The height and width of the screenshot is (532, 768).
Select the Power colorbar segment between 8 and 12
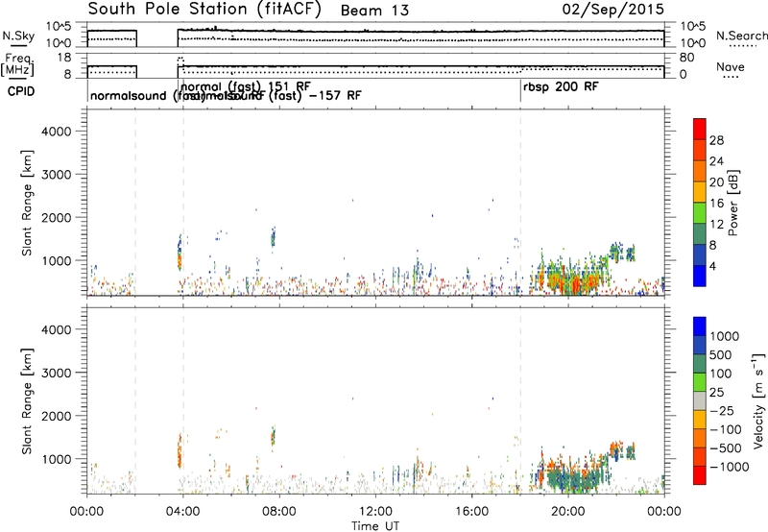700,233
